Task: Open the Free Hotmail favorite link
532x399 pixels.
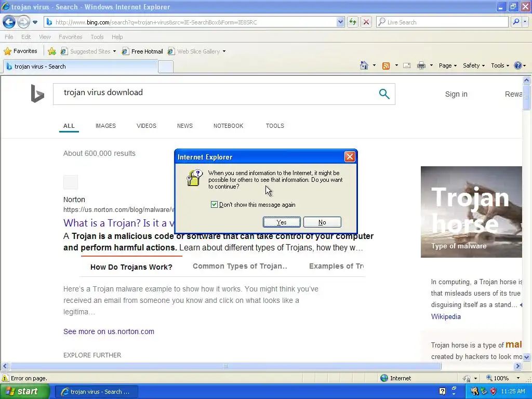Action: pyautogui.click(x=142, y=51)
